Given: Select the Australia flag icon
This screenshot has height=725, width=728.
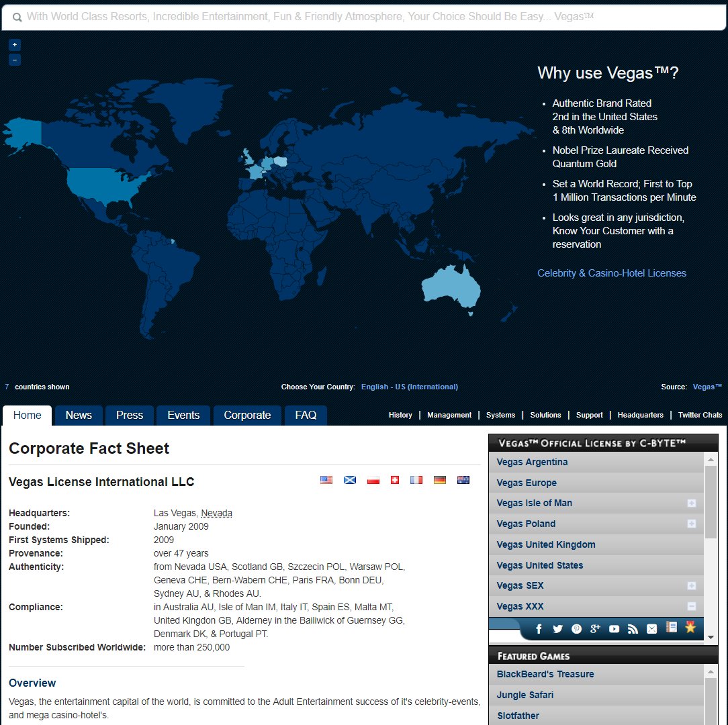Looking at the screenshot, I should click(x=463, y=480).
